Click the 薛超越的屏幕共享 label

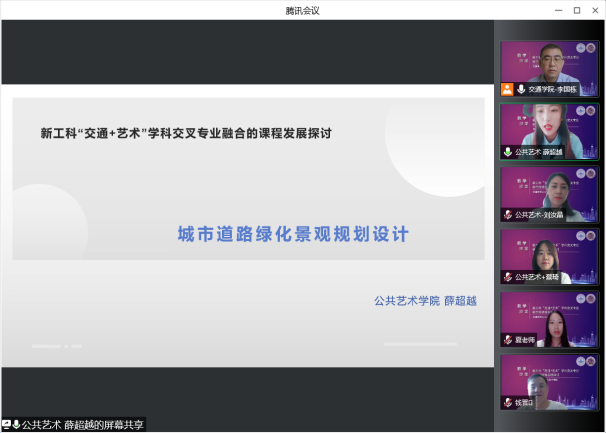[84, 424]
